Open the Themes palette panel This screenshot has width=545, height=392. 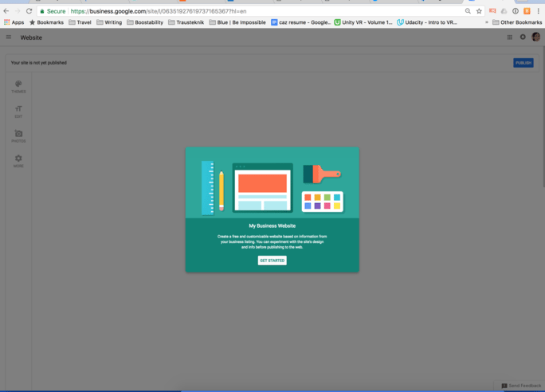[x=18, y=86]
